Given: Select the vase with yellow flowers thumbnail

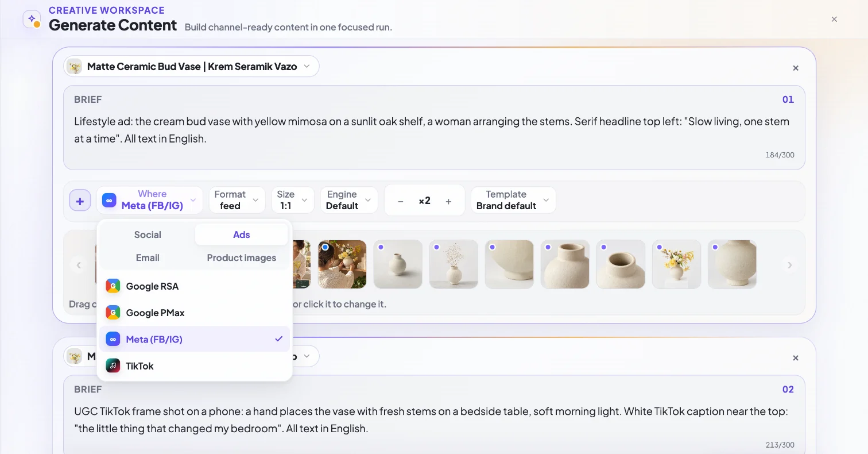Looking at the screenshot, I should tap(676, 264).
